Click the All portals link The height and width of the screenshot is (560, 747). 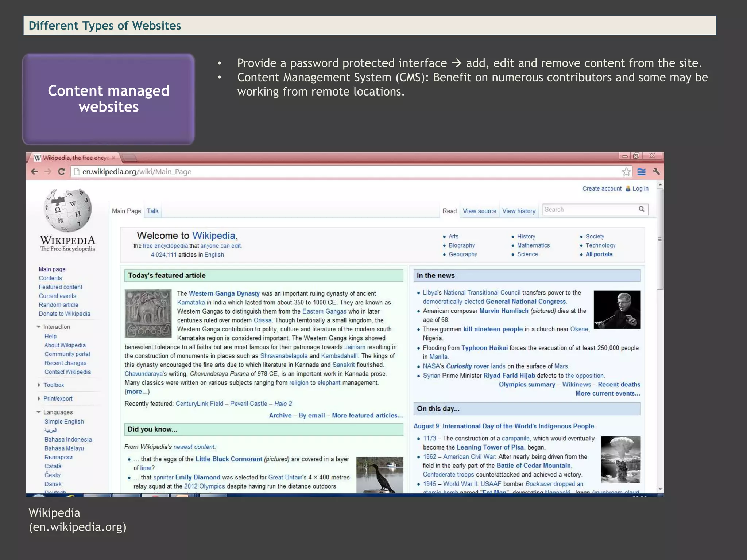pyautogui.click(x=599, y=254)
